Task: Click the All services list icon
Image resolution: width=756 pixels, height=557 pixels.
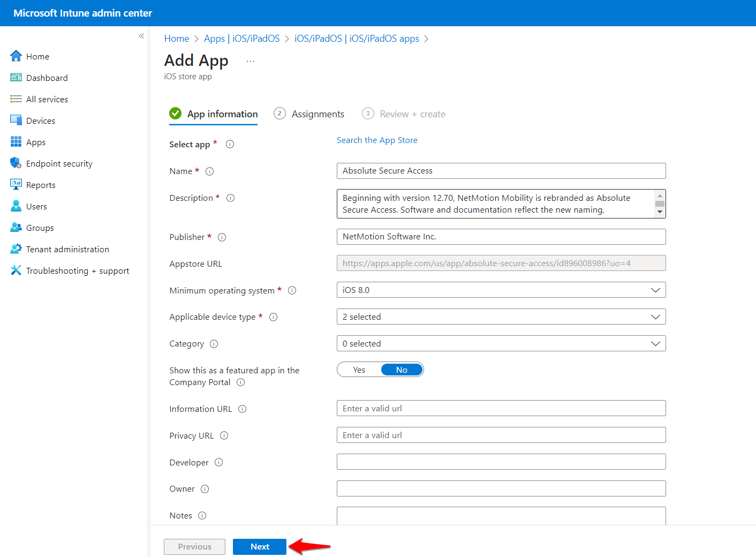Action: pyautogui.click(x=16, y=99)
